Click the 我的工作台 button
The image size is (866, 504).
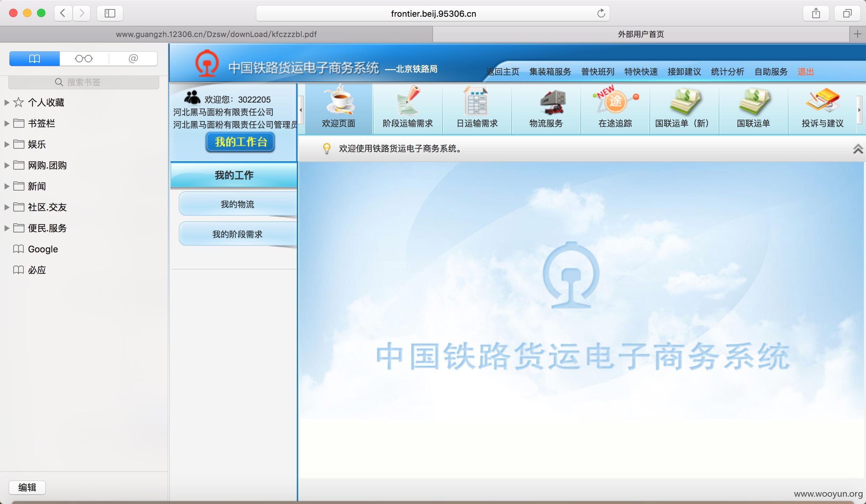click(x=240, y=142)
